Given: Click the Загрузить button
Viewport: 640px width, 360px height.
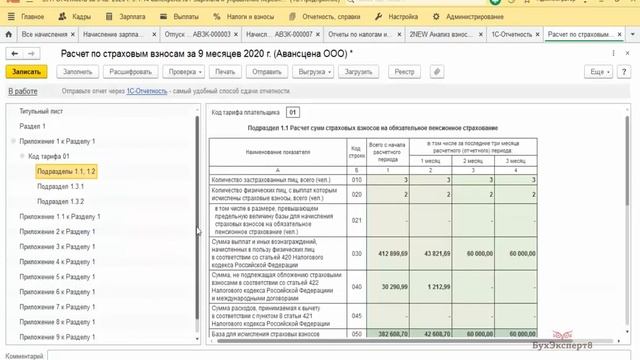Looking at the screenshot, I should 358,72.
